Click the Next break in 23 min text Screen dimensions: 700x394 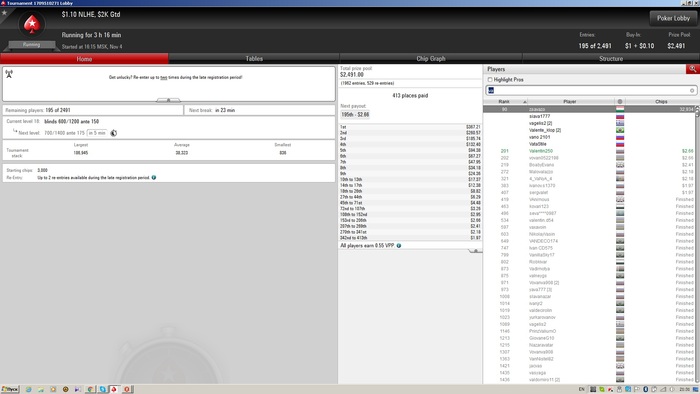click(x=212, y=110)
